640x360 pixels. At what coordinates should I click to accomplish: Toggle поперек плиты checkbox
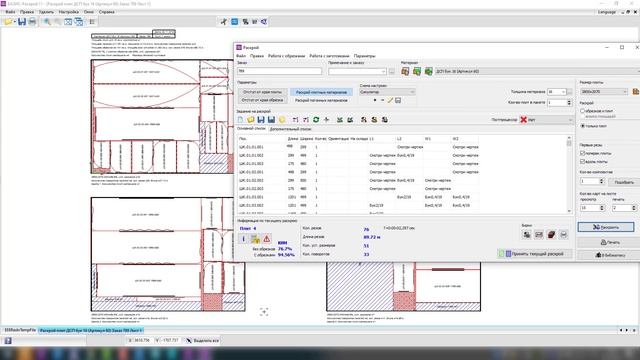pos(582,153)
